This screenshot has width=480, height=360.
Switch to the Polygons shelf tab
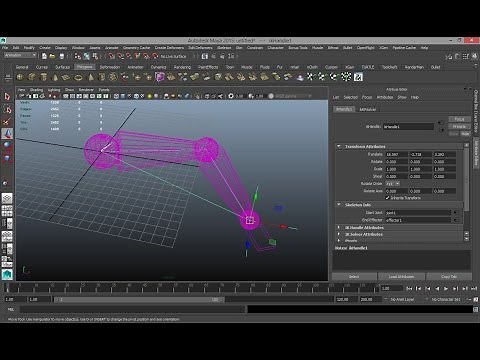(84, 67)
